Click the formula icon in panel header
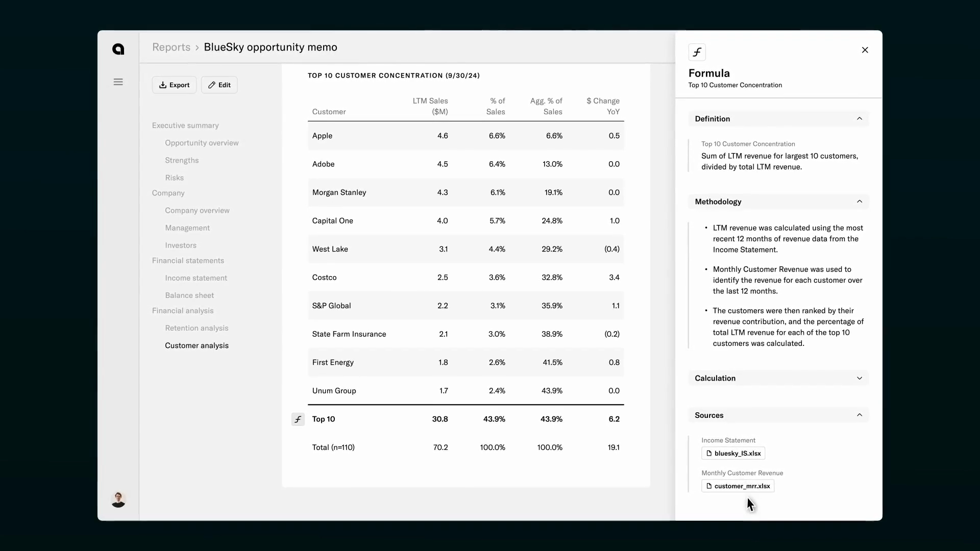Viewport: 980px width, 551px height. point(697,52)
